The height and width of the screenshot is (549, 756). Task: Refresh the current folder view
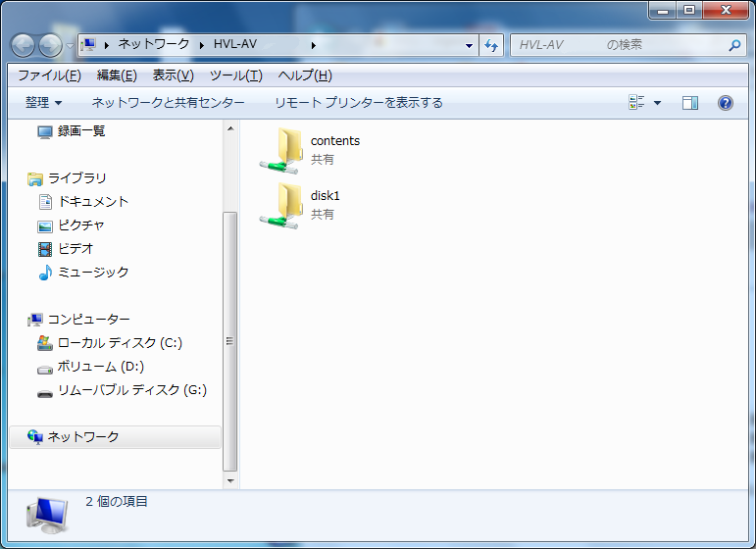point(491,45)
